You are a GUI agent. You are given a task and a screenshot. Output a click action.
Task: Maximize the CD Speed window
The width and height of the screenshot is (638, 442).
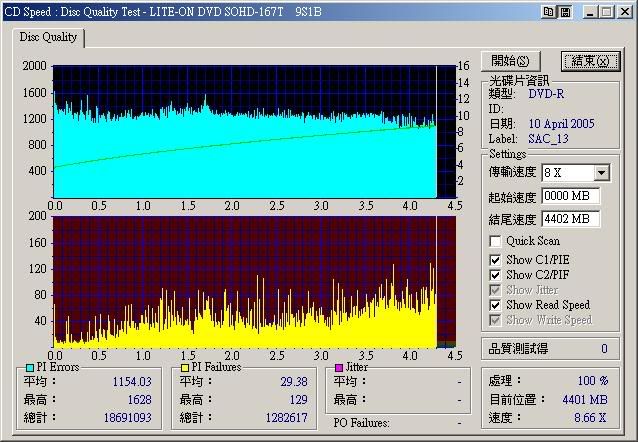coord(607,12)
